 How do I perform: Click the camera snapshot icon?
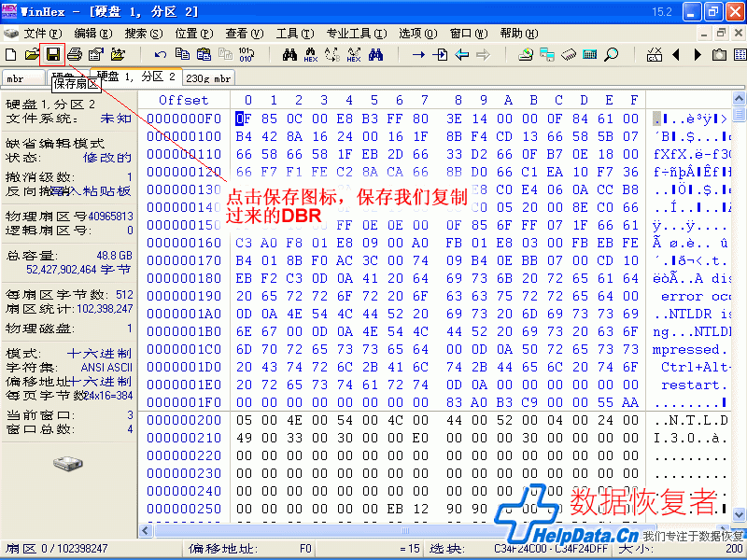pos(719,54)
